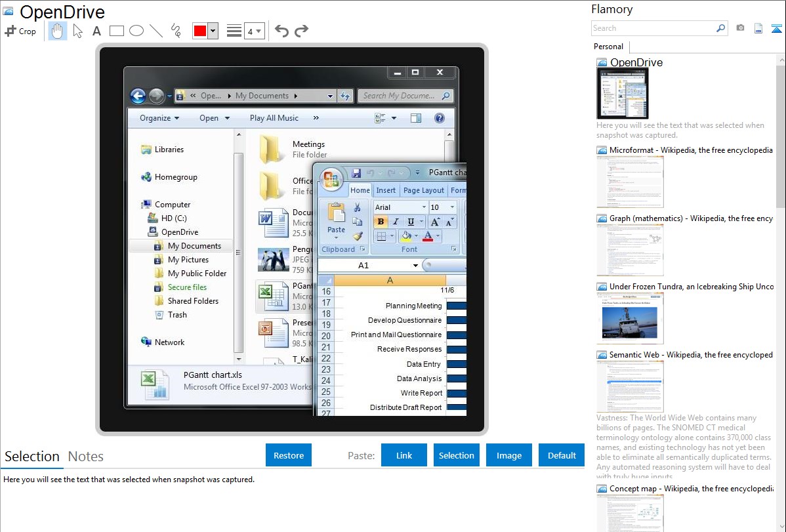Click the camera snapshot icon
Viewport: 786px width, 532px height.
(x=740, y=28)
